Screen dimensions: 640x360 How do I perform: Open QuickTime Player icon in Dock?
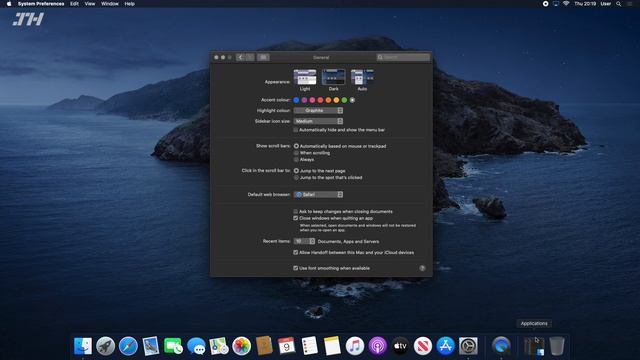pos(501,346)
